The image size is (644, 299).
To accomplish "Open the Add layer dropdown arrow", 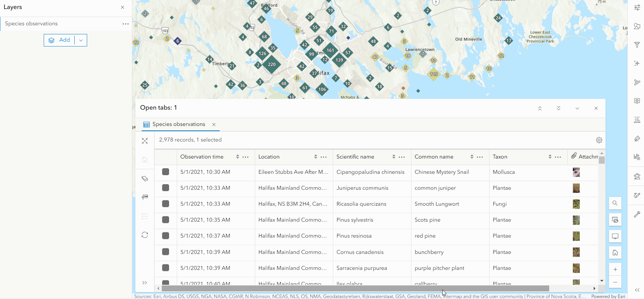I will pos(81,40).
